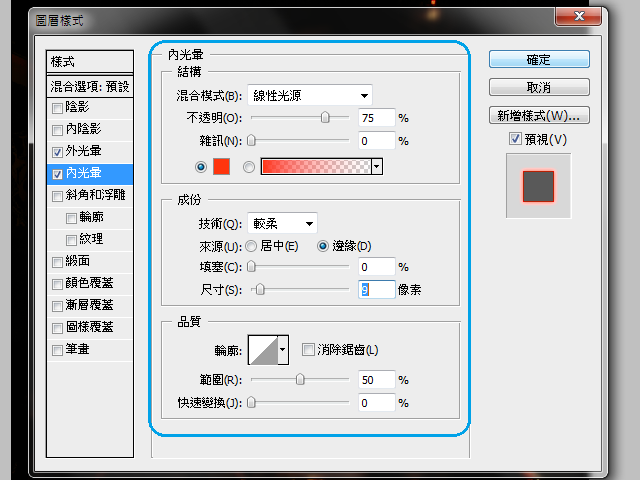
Task: Open the 技術(Q) dropdown showing 較柔
Action: click(282, 223)
